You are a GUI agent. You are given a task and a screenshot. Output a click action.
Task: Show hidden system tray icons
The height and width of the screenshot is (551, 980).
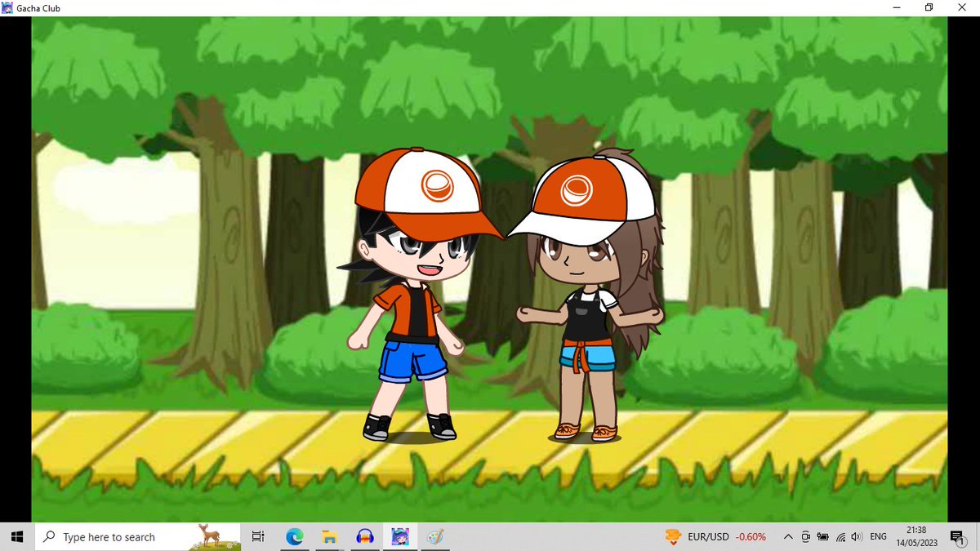(787, 536)
